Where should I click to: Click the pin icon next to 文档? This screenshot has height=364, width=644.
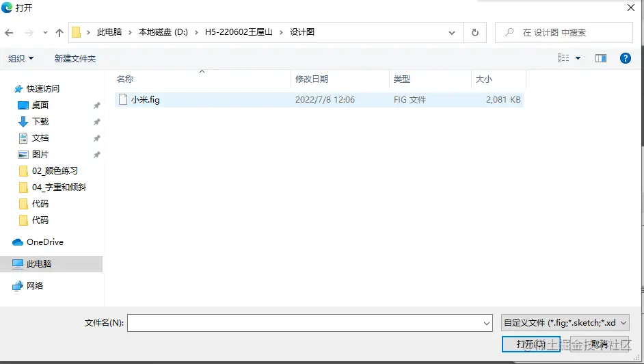tap(96, 138)
